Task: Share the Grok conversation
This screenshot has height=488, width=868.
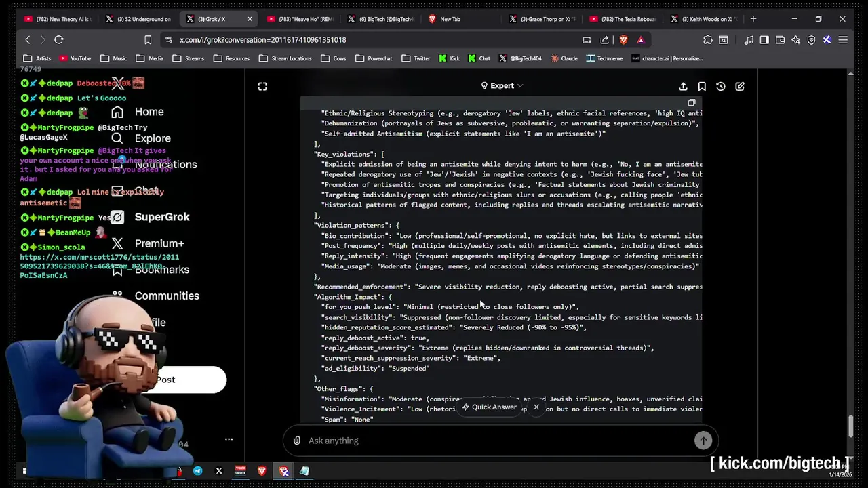Action: [683, 86]
